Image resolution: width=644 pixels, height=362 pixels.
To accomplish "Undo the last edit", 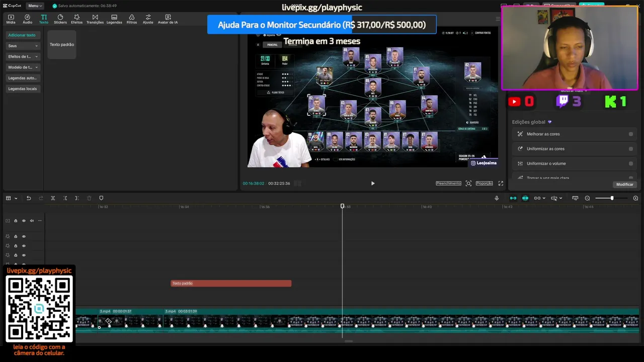I will point(29,198).
